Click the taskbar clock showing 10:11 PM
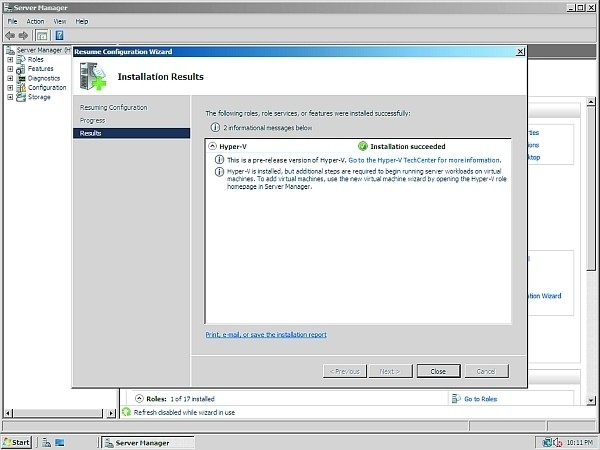 click(580, 443)
